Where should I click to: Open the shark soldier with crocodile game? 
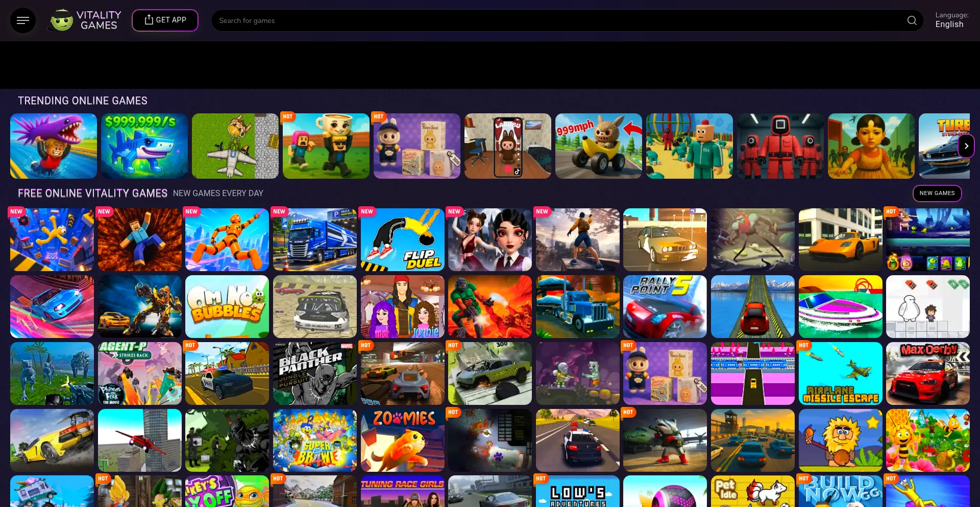(x=665, y=440)
